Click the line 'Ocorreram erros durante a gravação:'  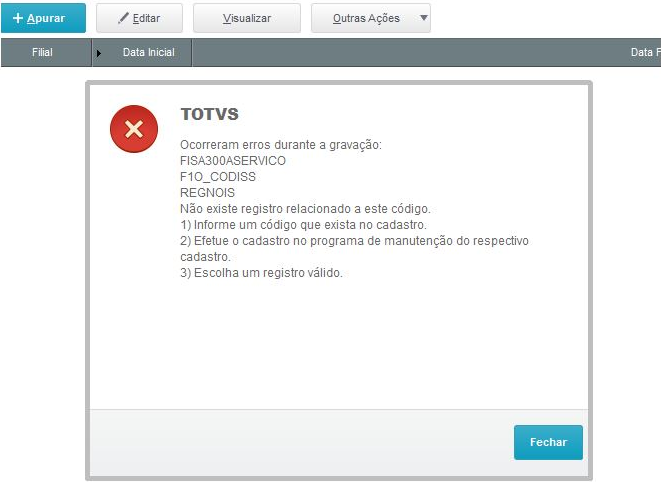click(x=281, y=145)
